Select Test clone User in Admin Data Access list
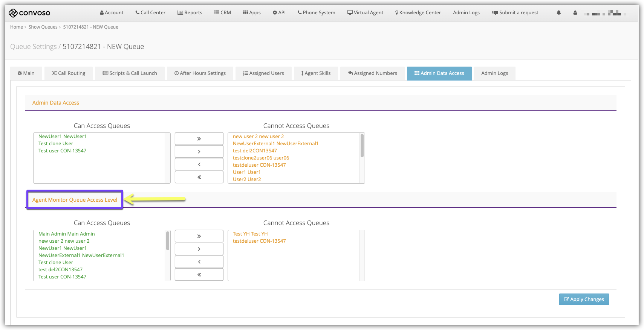 point(56,144)
